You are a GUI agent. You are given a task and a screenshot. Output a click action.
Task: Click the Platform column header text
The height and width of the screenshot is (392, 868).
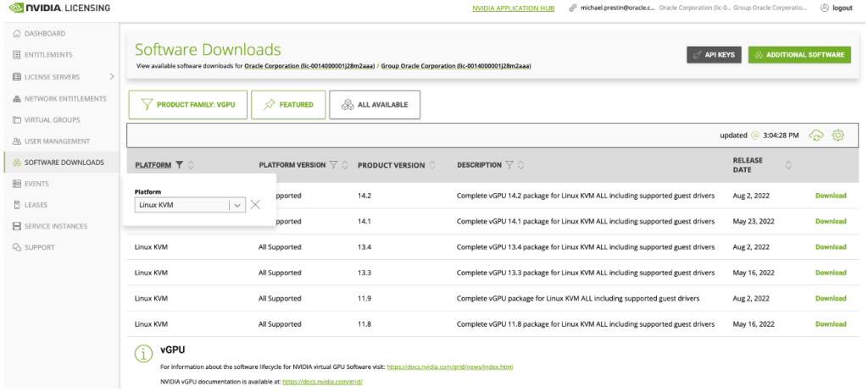coord(153,165)
